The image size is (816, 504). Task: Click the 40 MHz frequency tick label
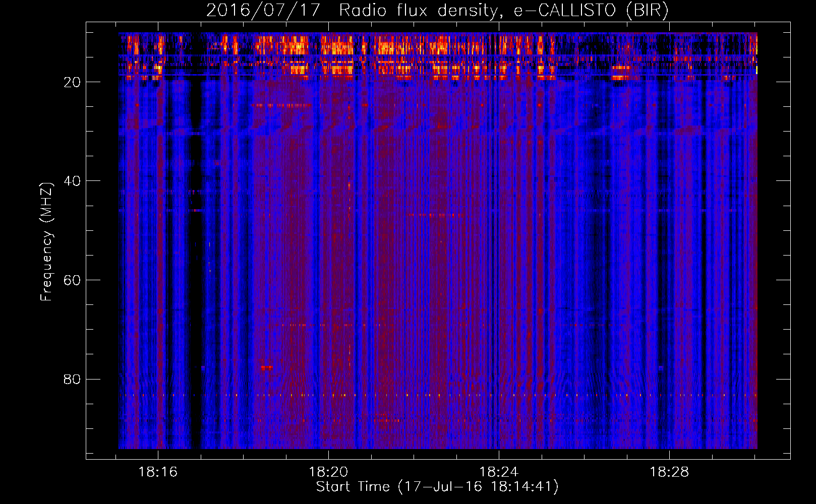coord(73,181)
